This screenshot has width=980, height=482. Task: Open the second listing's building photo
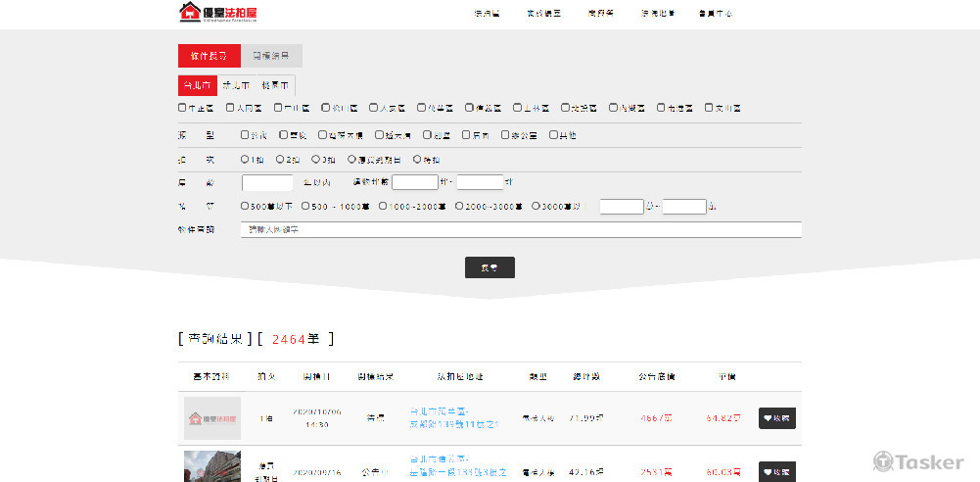click(211, 466)
